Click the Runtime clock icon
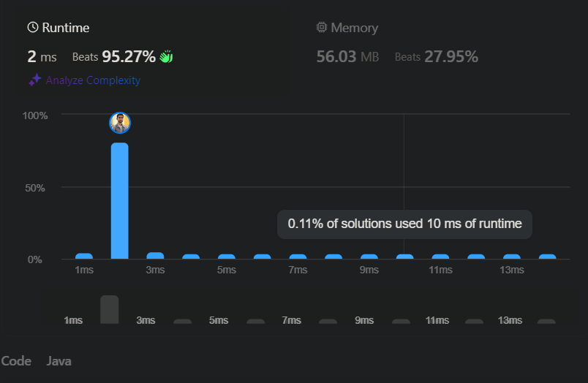The width and height of the screenshot is (588, 383). [x=33, y=27]
